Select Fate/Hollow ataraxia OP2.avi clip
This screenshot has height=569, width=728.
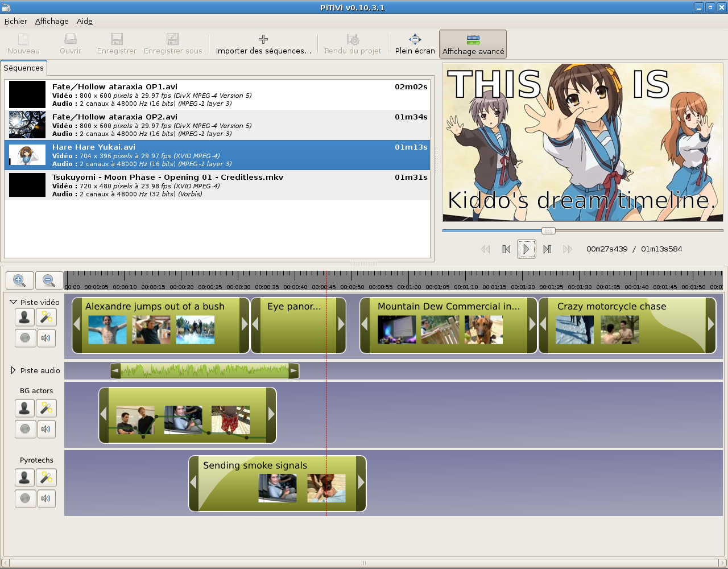(x=217, y=125)
